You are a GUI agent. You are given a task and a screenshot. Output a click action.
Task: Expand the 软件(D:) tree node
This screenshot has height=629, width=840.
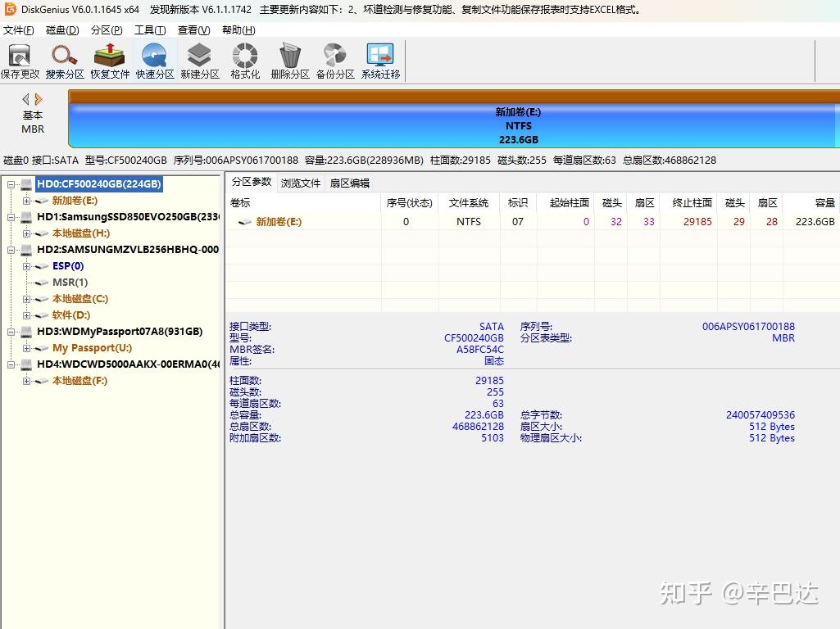tap(26, 315)
